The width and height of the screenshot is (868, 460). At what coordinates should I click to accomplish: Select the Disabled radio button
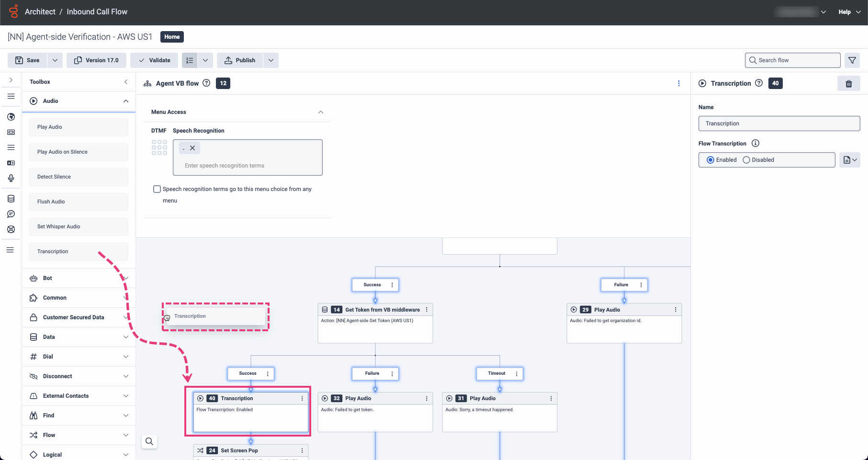(x=746, y=160)
